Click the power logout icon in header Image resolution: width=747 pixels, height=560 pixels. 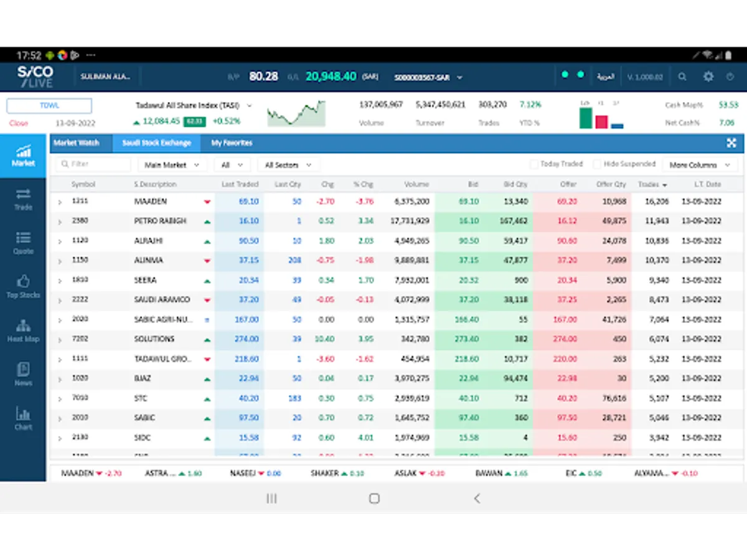coord(731,77)
